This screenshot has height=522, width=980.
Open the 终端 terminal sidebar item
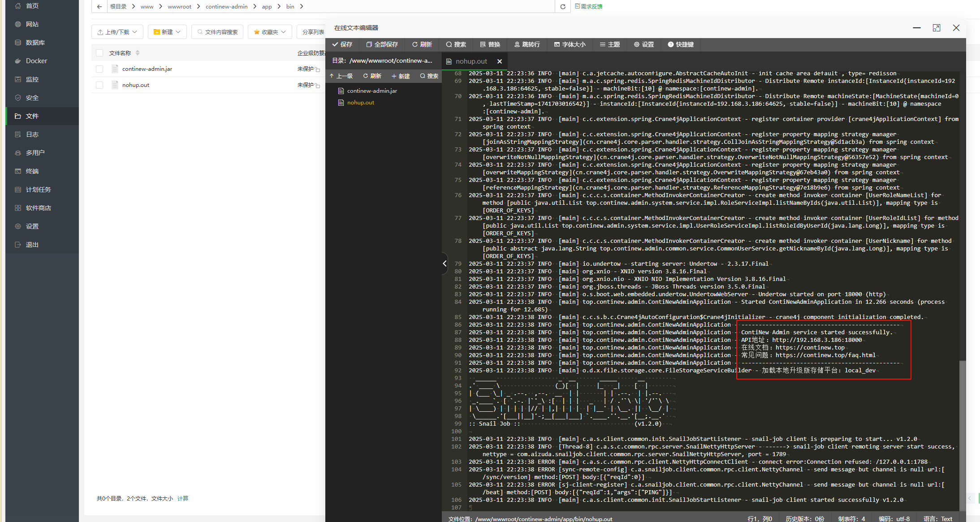[42, 171]
